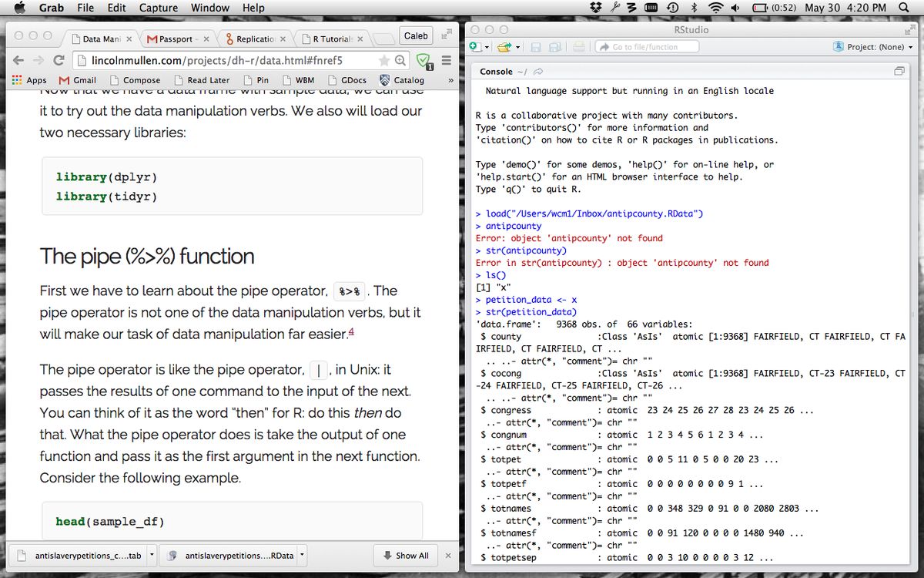Click the open file folder icon in RStudio
This screenshot has height=578, width=924.
tap(504, 47)
